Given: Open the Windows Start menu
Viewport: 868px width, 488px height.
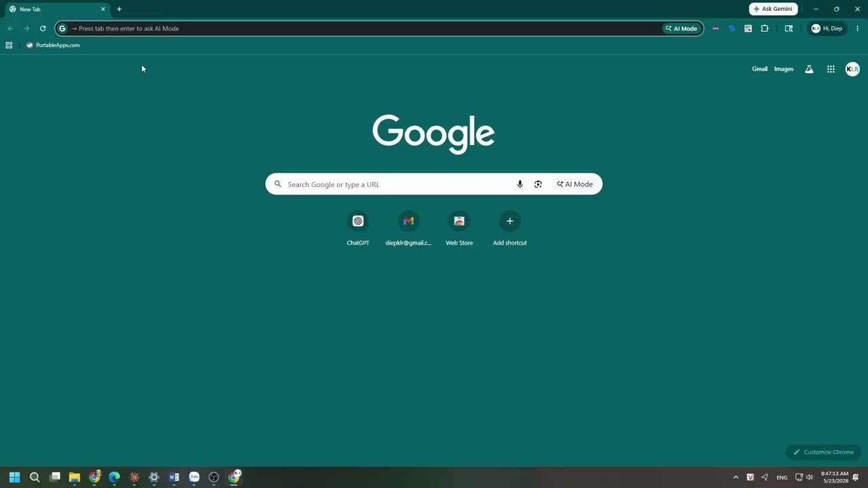Looking at the screenshot, I should coord(15,477).
